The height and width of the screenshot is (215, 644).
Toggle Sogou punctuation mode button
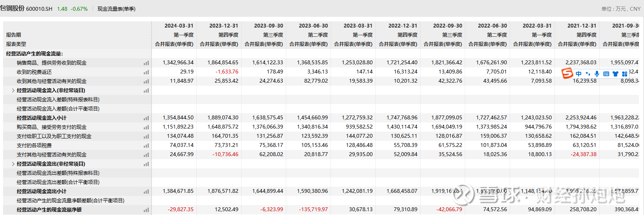(x=588, y=74)
